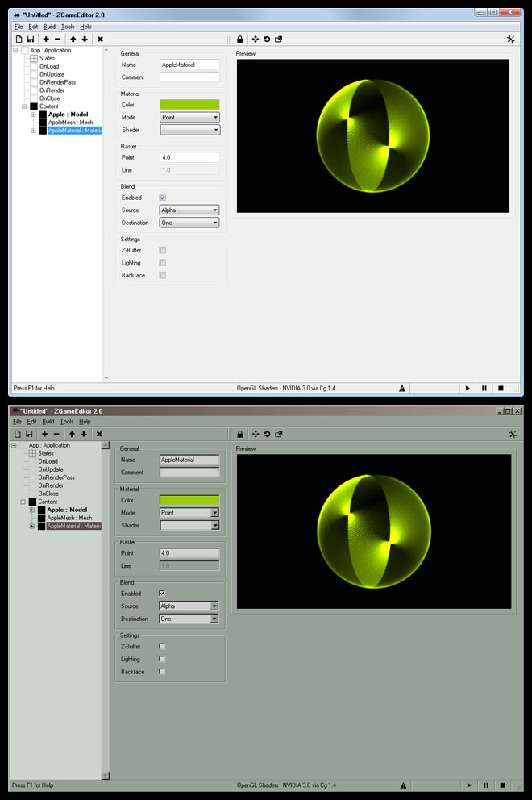Click lock icon in bottom window toolbar
The image size is (532, 800).
[x=239, y=434]
